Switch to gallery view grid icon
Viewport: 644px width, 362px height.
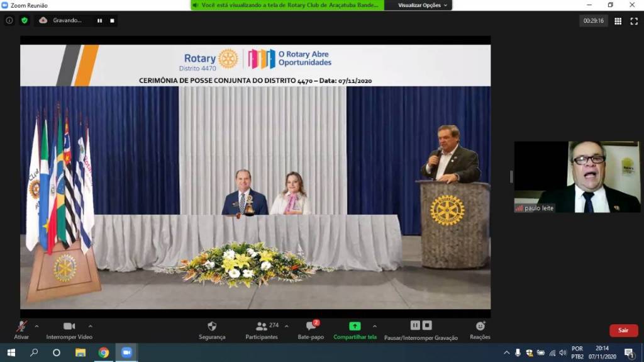tap(618, 21)
